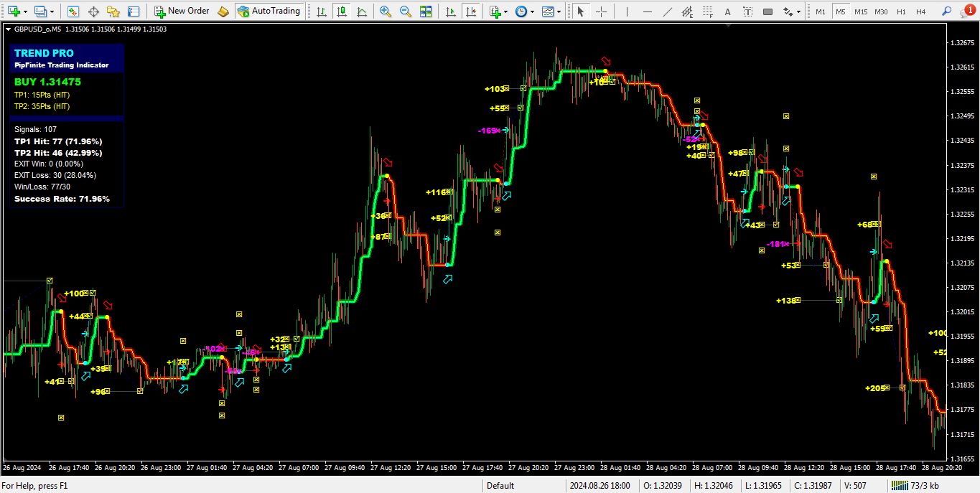Open the timeframes dropdown
Image resolution: width=980 pixels, height=493 pixels.
click(532, 11)
